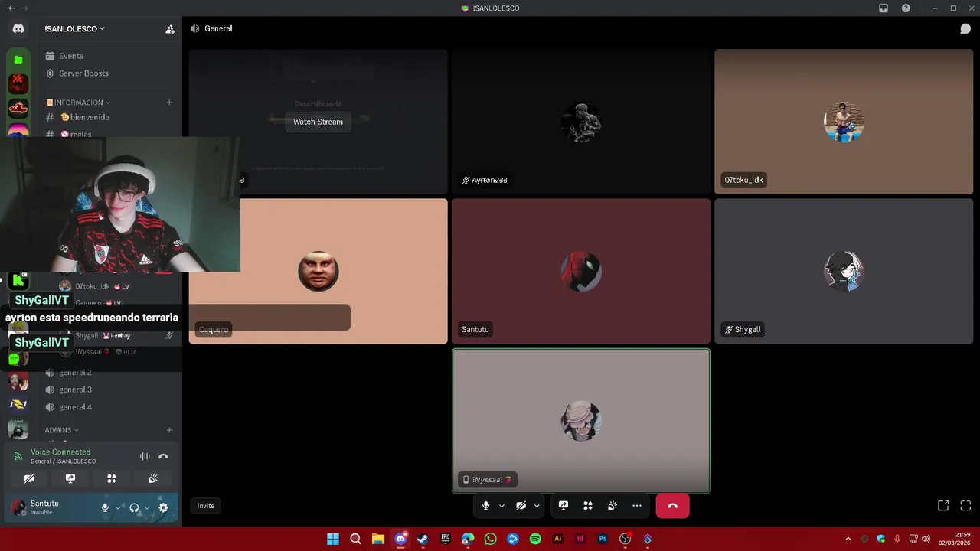The image size is (980, 551).
Task: Focus the Shygall video tile
Action: pyautogui.click(x=844, y=271)
